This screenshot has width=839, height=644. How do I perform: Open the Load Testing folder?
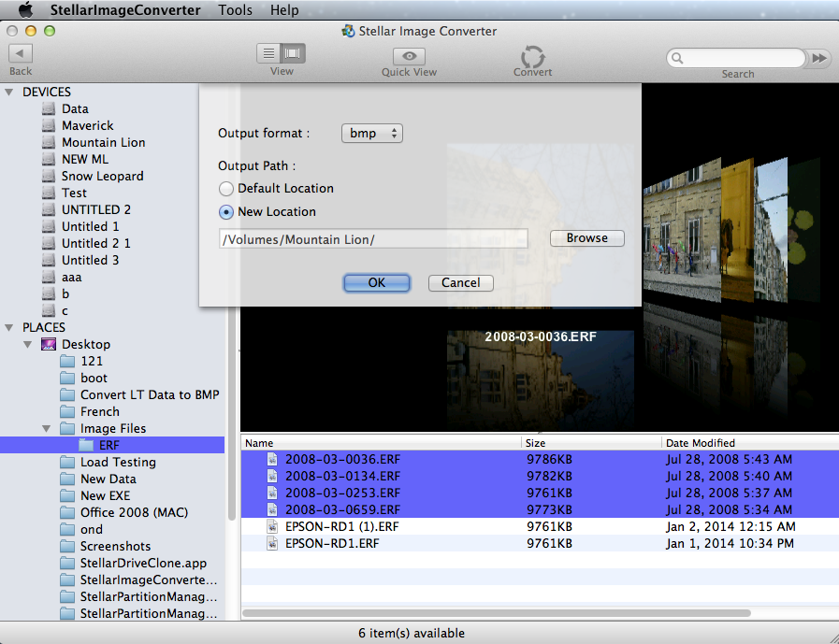[x=108, y=462]
